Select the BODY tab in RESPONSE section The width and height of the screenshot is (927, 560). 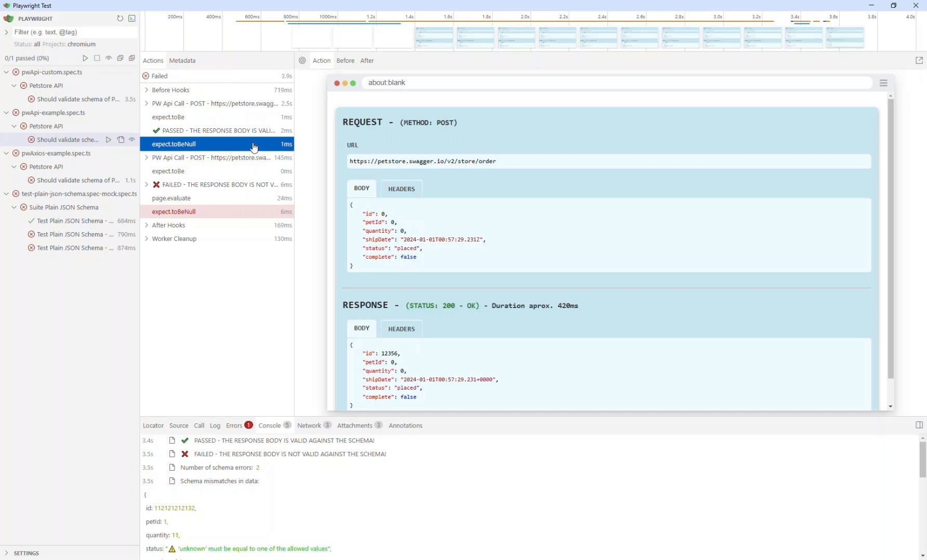pyautogui.click(x=362, y=329)
